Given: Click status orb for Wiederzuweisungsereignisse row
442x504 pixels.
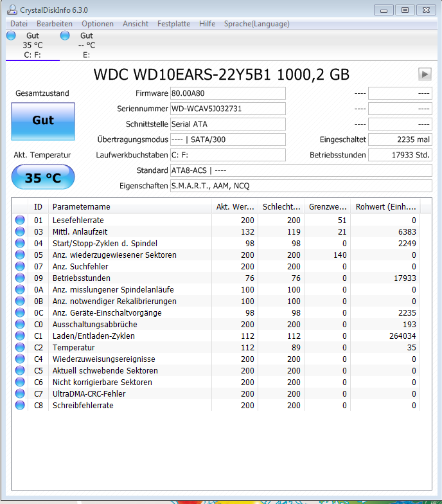Looking at the screenshot, I should point(20,359).
